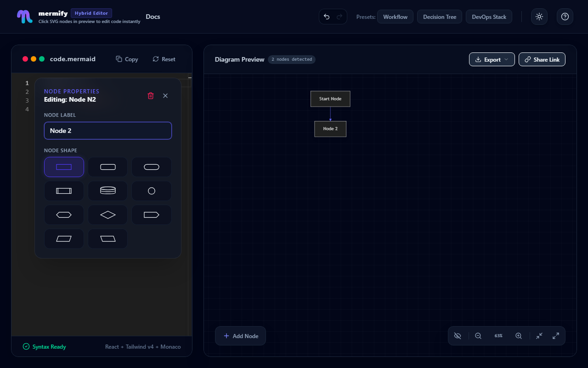Select the hexagon node shape
The width and height of the screenshot is (588, 368).
click(x=64, y=215)
